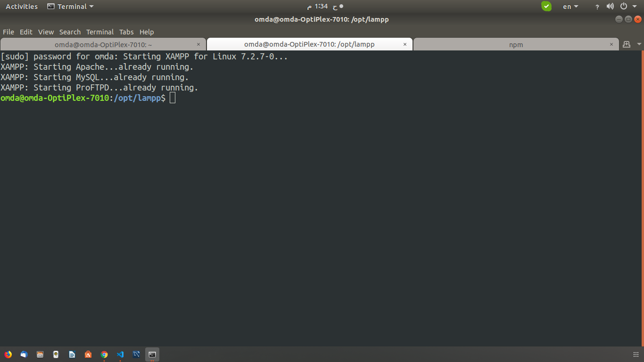
Task: Open the network question-mark status icon
Action: pyautogui.click(x=597, y=7)
